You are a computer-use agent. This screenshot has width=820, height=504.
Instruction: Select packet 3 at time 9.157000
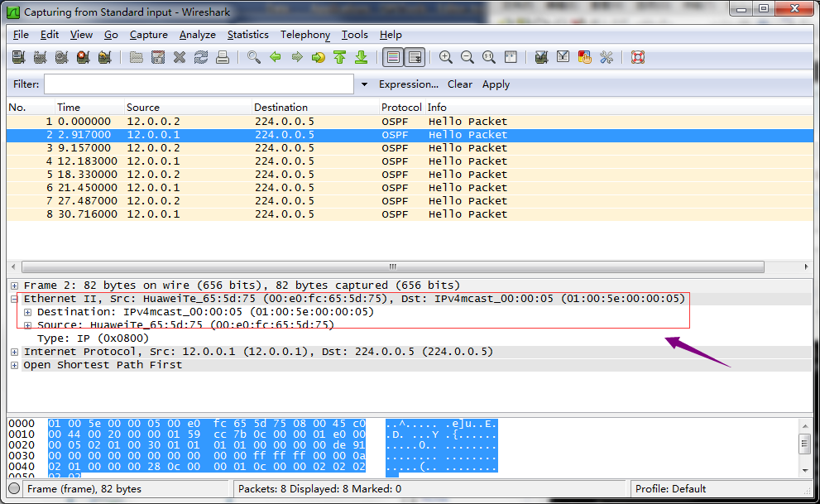click(x=410, y=148)
